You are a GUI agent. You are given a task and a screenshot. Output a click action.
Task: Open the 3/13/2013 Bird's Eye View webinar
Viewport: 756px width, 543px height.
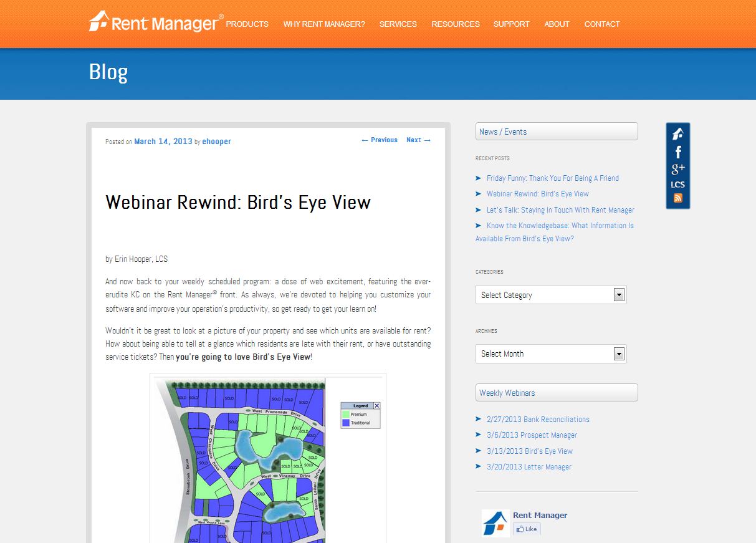pos(530,451)
